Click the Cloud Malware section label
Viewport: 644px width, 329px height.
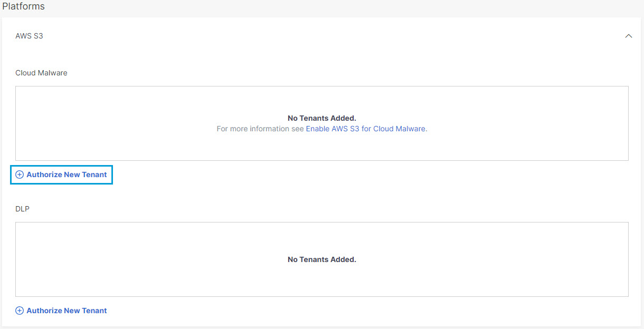coord(41,73)
